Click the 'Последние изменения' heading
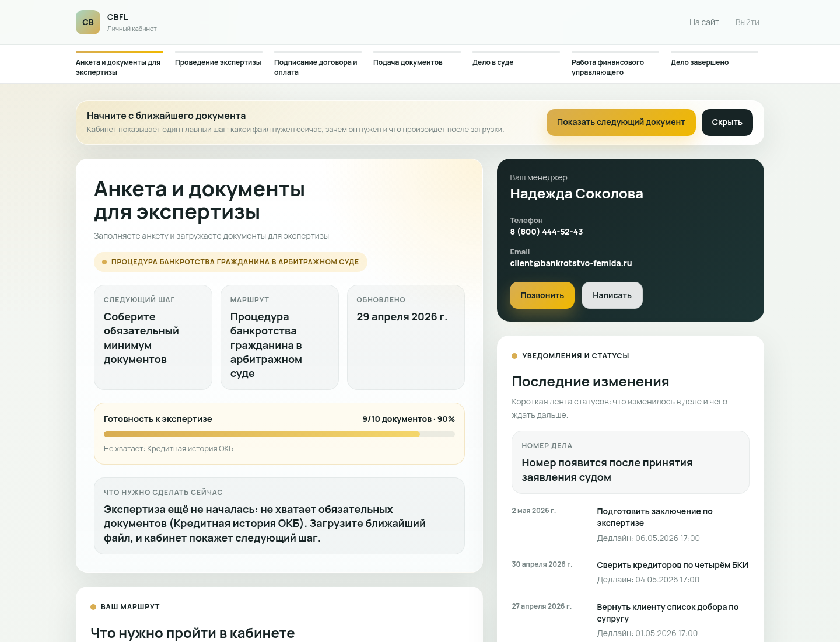The image size is (840, 642). [x=590, y=382]
